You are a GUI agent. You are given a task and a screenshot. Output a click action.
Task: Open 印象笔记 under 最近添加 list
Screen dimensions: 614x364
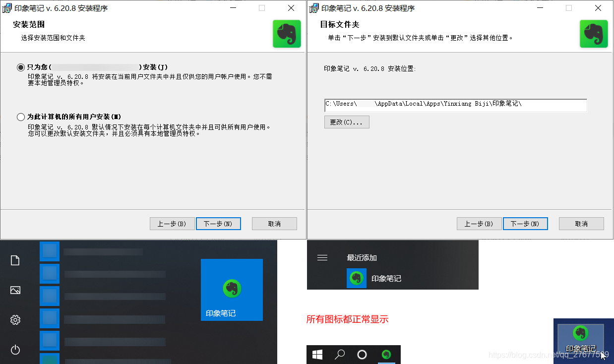click(x=374, y=278)
